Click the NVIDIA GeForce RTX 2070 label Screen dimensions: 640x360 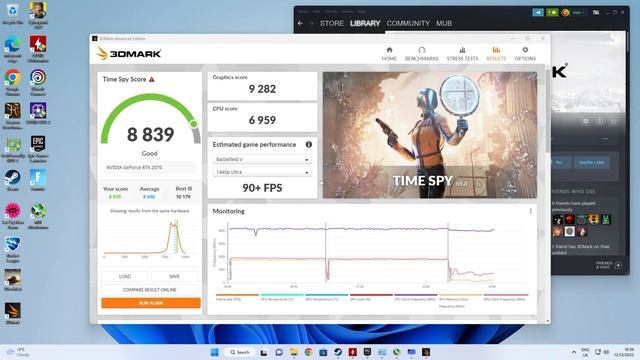[134, 167]
